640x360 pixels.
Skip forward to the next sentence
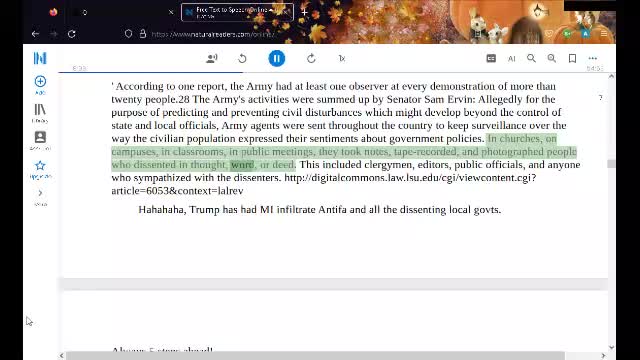311,58
